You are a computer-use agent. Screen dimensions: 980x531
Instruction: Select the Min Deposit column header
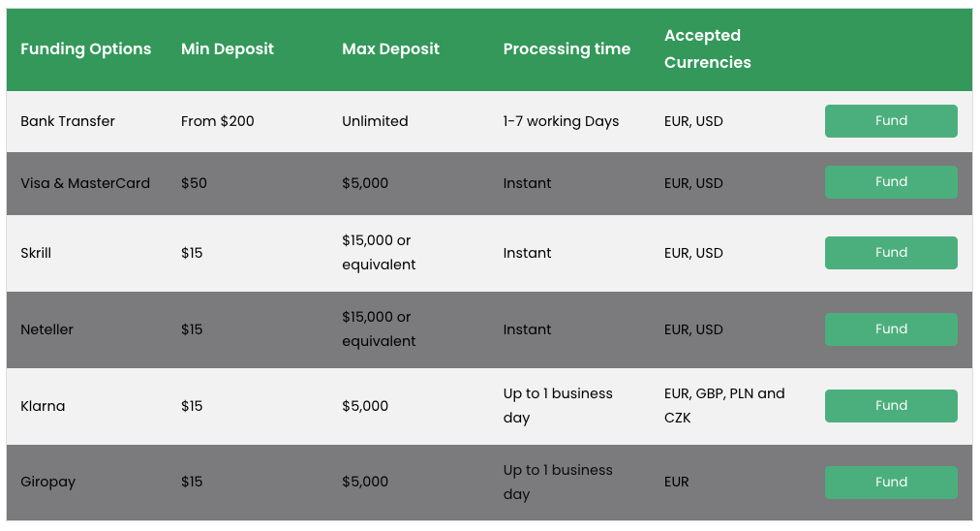(x=228, y=49)
